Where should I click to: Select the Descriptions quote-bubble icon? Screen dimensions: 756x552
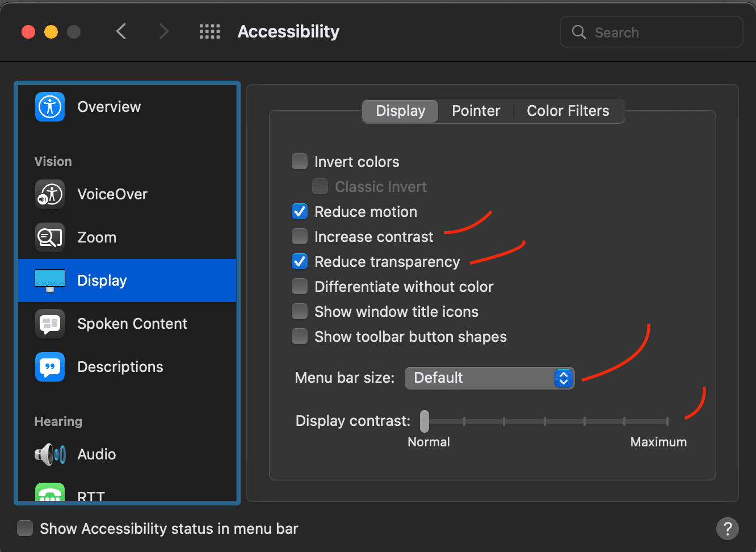click(50, 367)
